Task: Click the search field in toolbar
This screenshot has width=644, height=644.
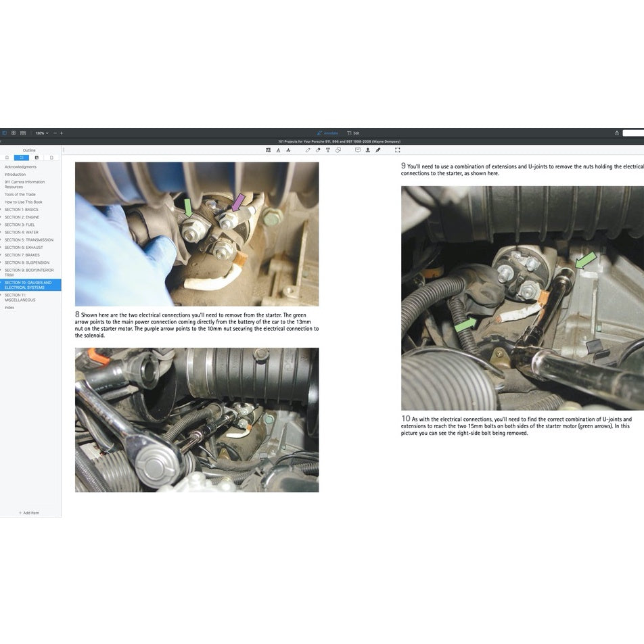Action: (633, 133)
